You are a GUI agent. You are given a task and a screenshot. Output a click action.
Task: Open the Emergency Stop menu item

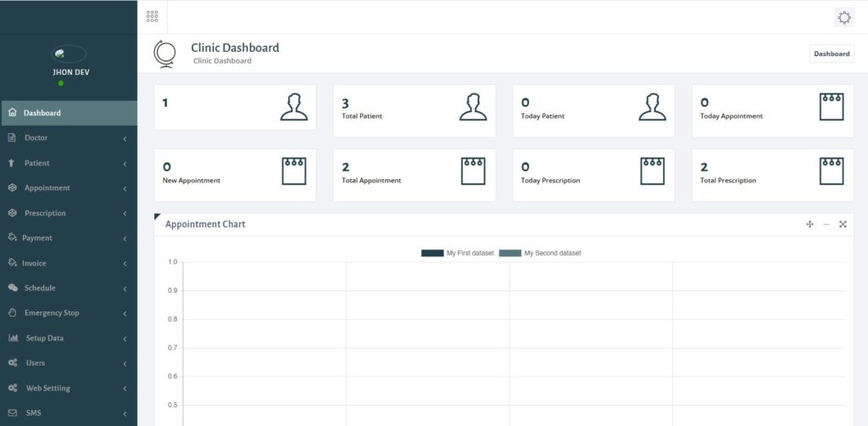pos(52,313)
